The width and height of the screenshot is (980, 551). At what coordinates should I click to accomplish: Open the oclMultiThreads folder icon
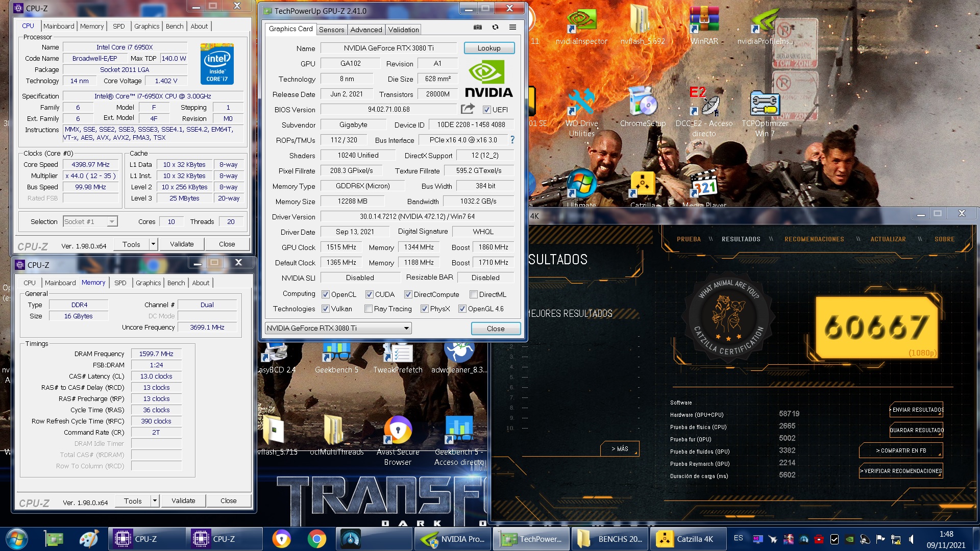(x=336, y=435)
